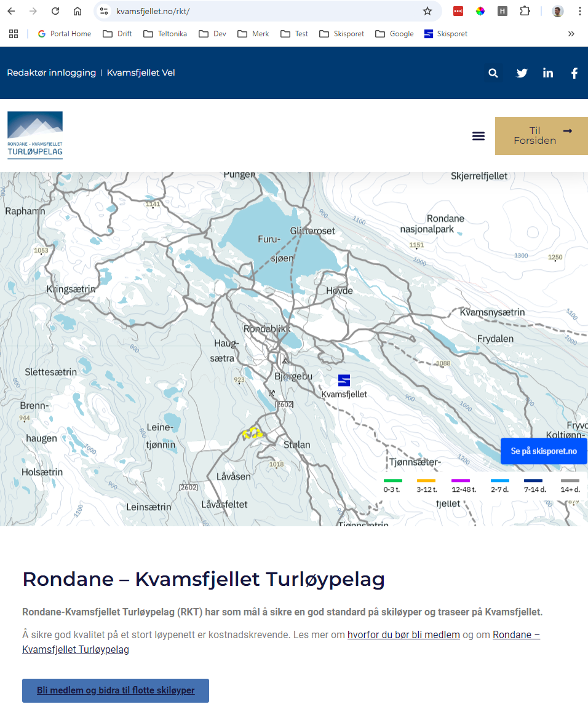The height and width of the screenshot is (707, 588).
Task: Click the address bar URL field
Action: (x=266, y=11)
